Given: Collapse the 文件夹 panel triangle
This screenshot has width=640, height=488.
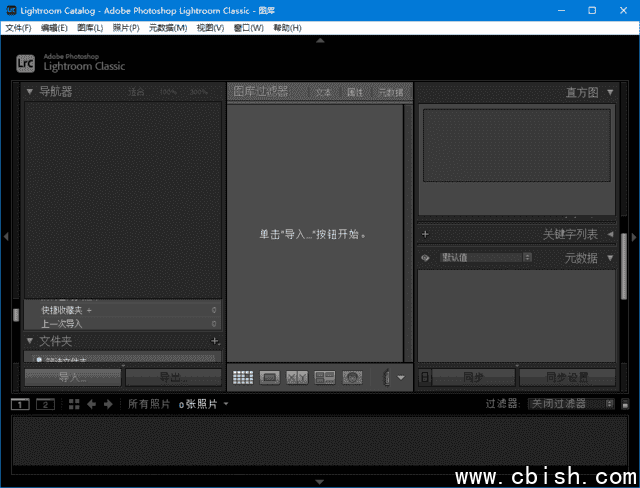Looking at the screenshot, I should (29, 340).
